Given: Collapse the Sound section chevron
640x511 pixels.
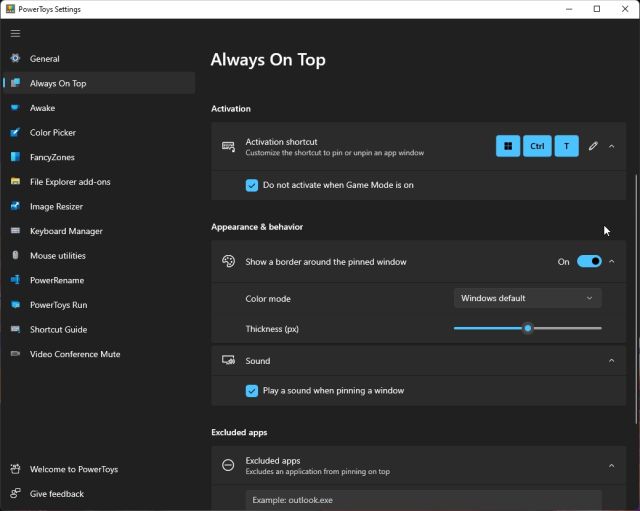Looking at the screenshot, I should [611, 360].
